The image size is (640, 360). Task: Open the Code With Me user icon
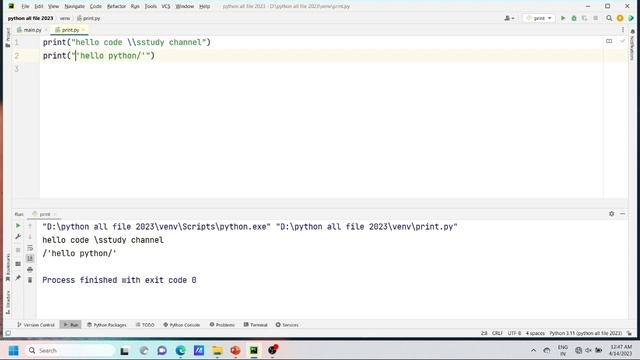coord(509,18)
